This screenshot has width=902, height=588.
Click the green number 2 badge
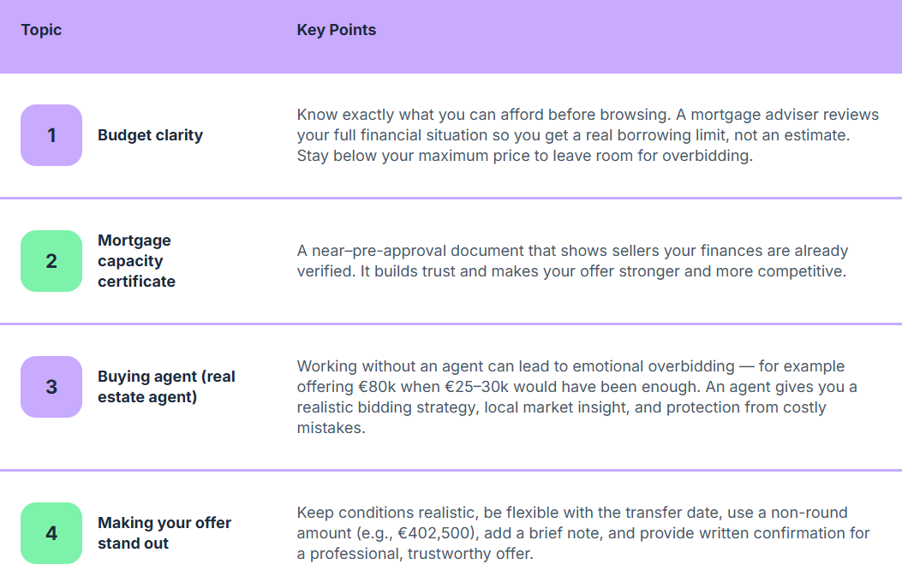click(51, 261)
